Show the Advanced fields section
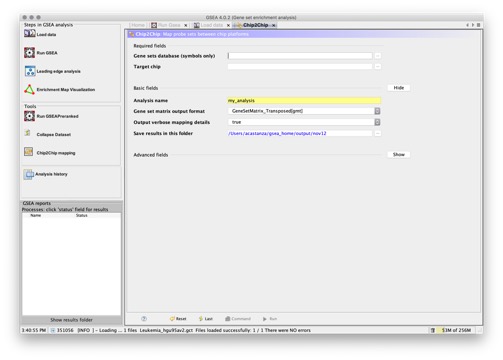The width and height of the screenshot is (503, 360). [399, 154]
